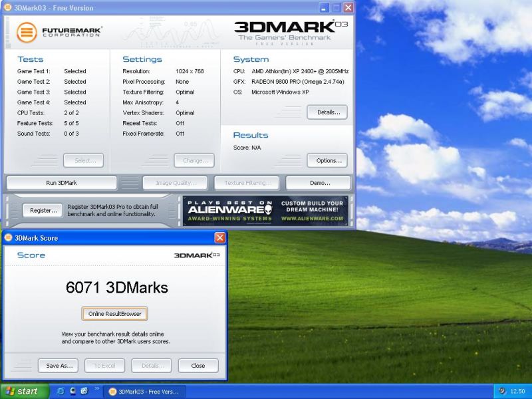
Task: Click the Change settings button
Action: coord(194,160)
